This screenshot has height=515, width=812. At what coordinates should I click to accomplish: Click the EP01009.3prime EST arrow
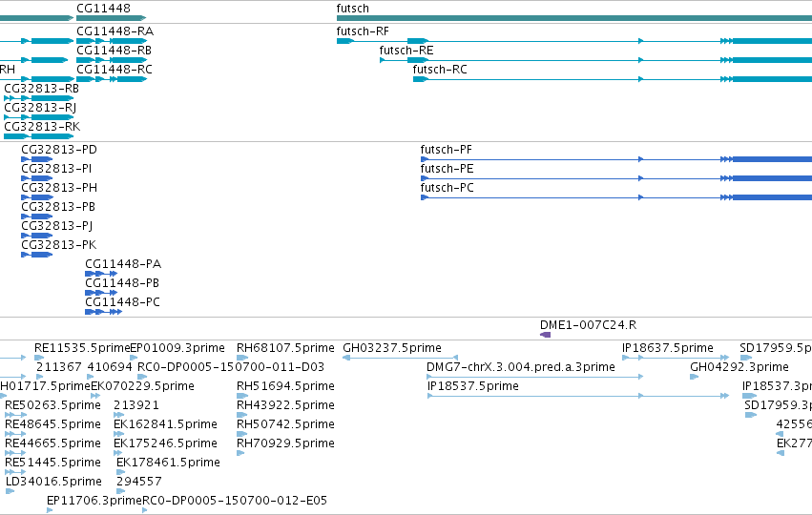point(134,358)
